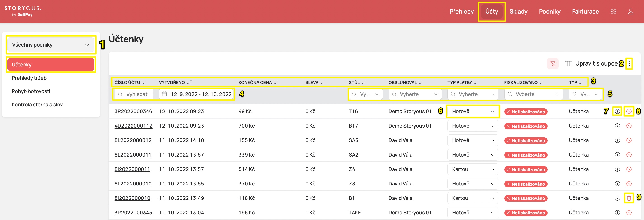Sort by TYP PLATBY column icon
The image size is (644, 220).
coord(476,82)
